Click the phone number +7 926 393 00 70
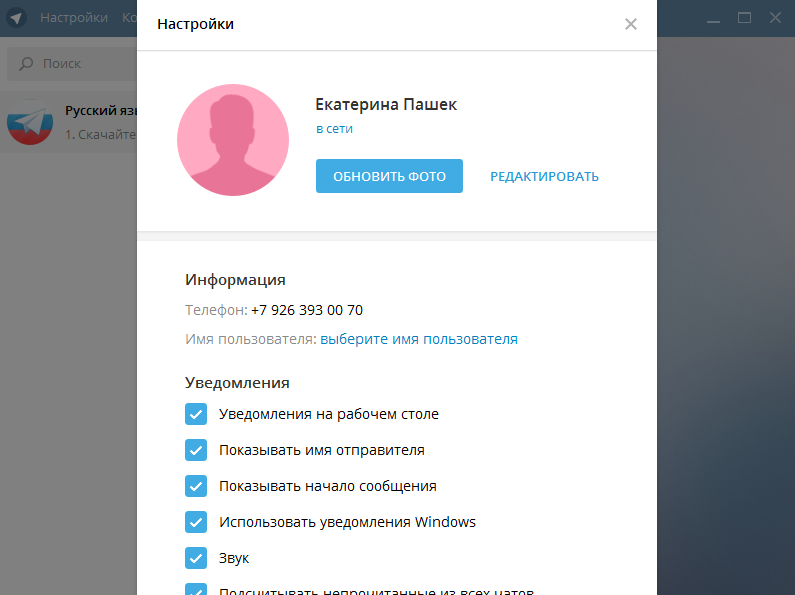The height and width of the screenshot is (595, 795). (307, 310)
